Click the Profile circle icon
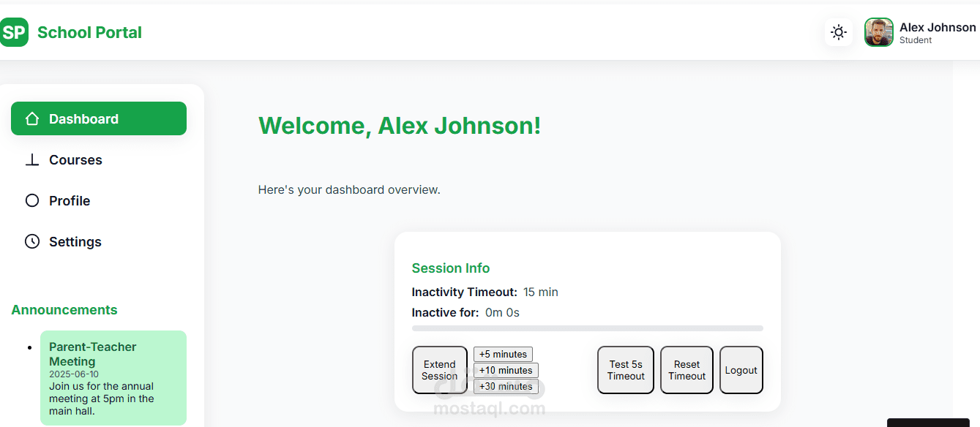The width and height of the screenshot is (980, 427). click(x=32, y=200)
